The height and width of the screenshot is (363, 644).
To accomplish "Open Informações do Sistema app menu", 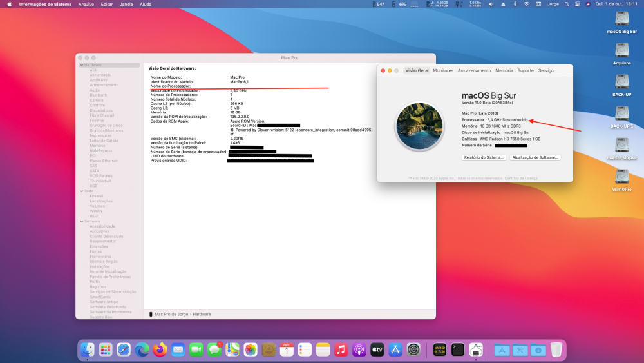I will [x=45, y=4].
